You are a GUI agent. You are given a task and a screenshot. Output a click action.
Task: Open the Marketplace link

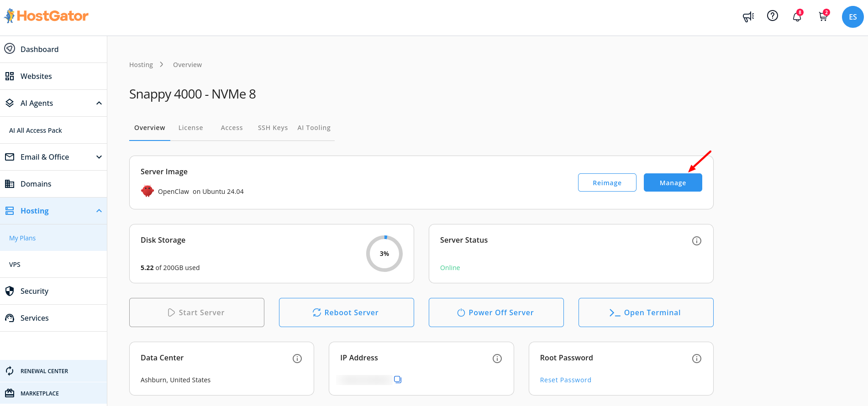[53, 393]
